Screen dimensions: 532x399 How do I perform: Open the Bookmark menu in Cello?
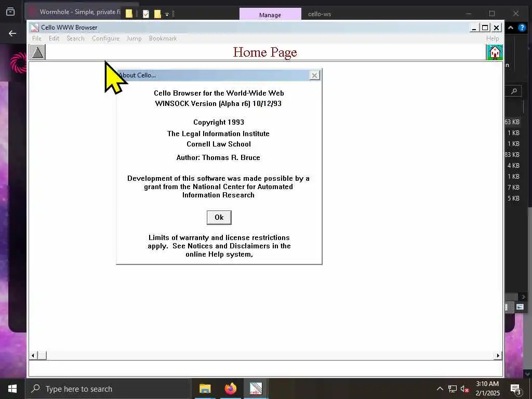163,38
